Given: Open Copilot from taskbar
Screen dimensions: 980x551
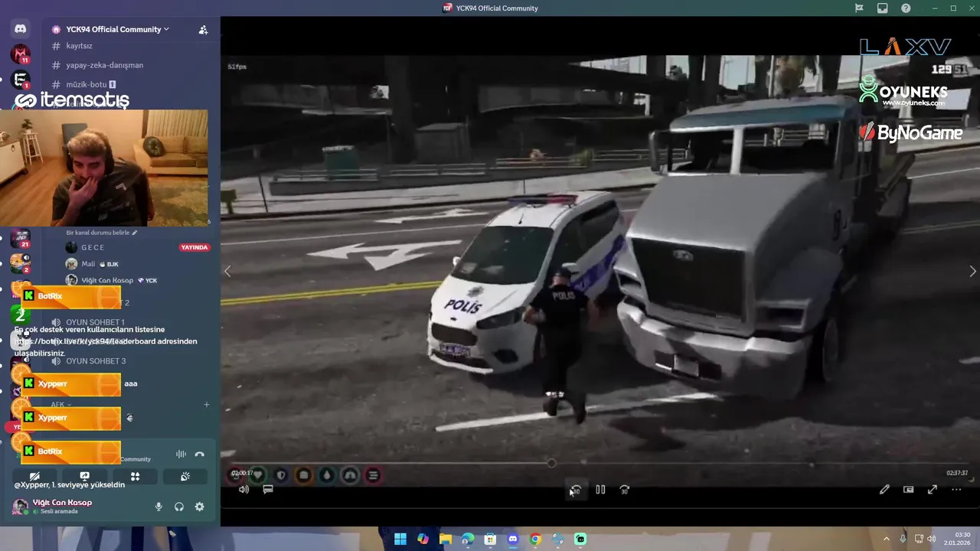Looking at the screenshot, I should [x=423, y=539].
